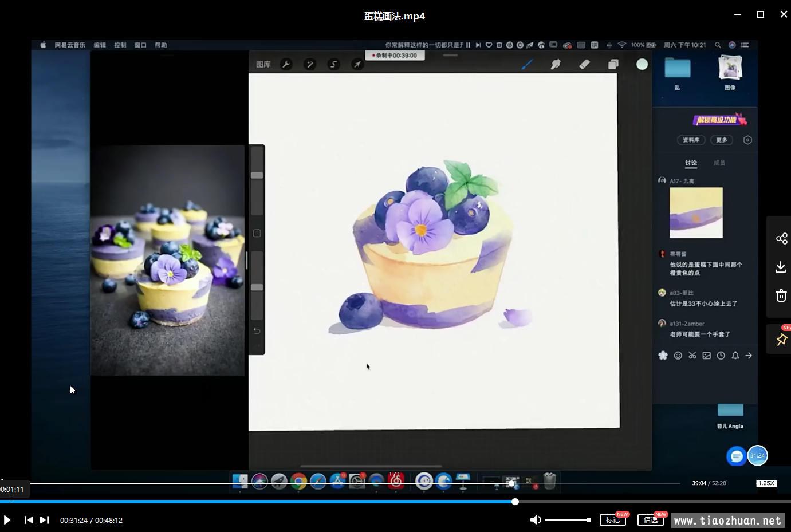Viewport: 791px width, 532px height.
Task: Open the active color swatch
Action: [642, 64]
